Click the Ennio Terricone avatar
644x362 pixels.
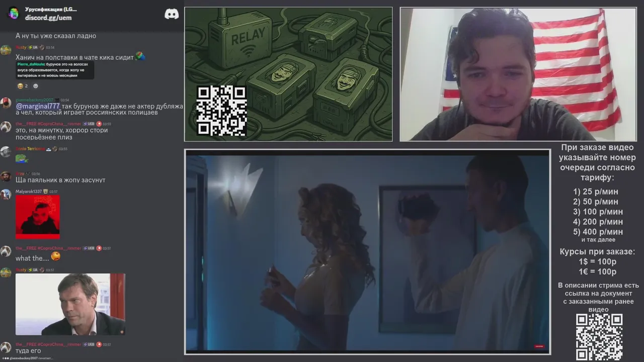tap(6, 152)
